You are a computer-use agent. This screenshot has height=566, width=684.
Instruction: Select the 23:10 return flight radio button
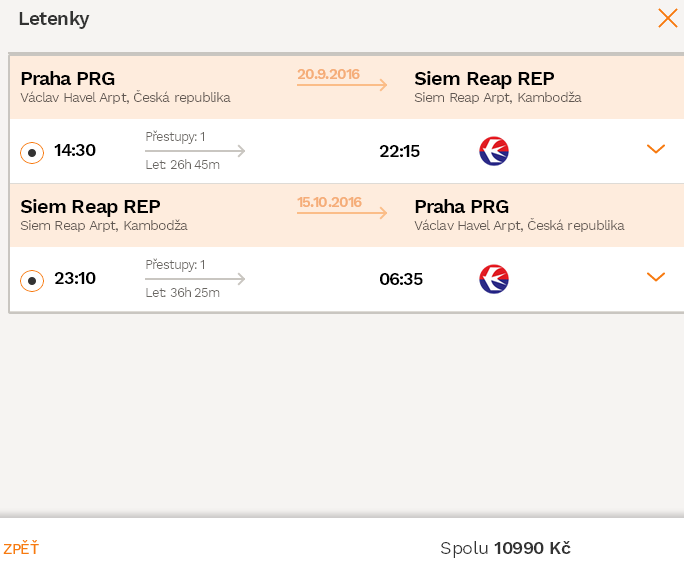point(32,281)
